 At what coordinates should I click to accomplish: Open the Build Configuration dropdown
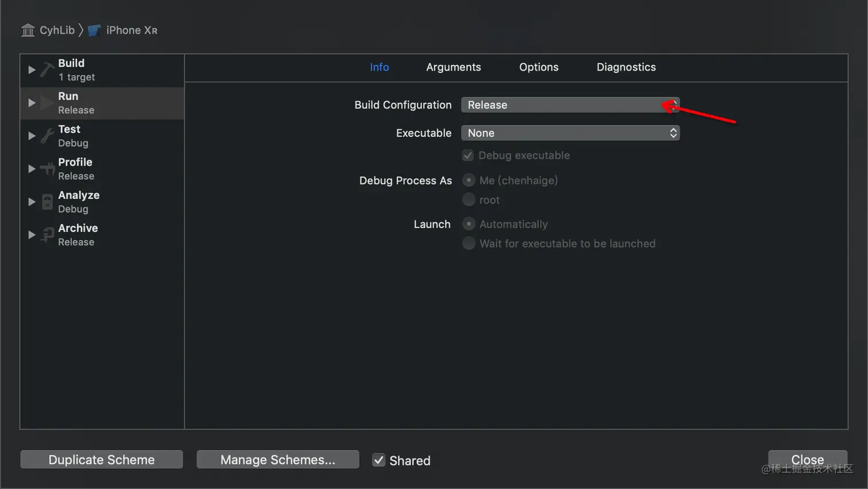point(570,105)
